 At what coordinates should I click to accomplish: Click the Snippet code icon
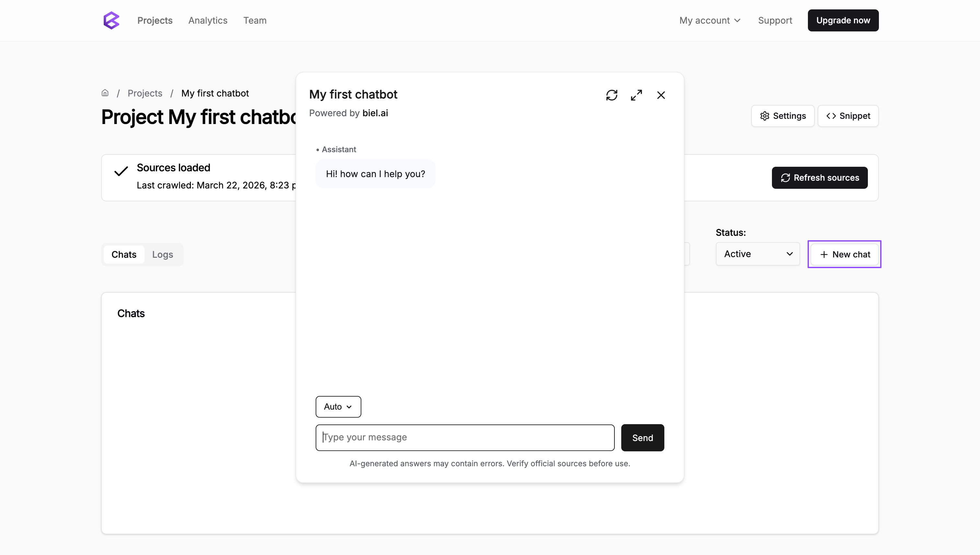point(832,116)
